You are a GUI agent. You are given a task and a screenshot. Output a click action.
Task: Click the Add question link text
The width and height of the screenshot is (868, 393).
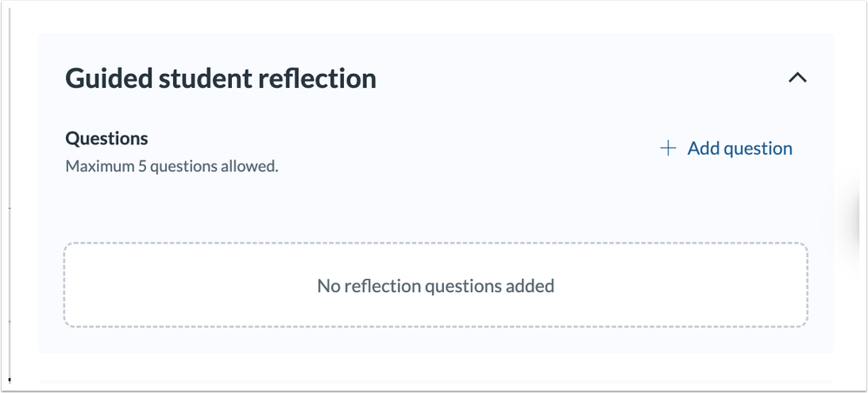(x=739, y=149)
